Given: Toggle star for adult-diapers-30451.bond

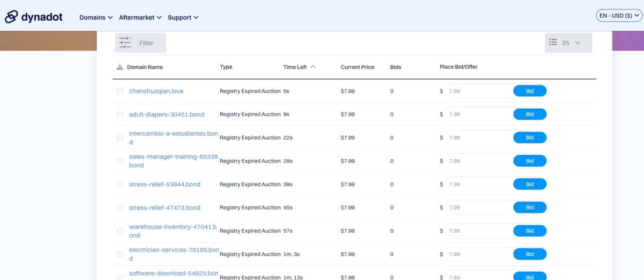Looking at the screenshot, I should click(119, 114).
